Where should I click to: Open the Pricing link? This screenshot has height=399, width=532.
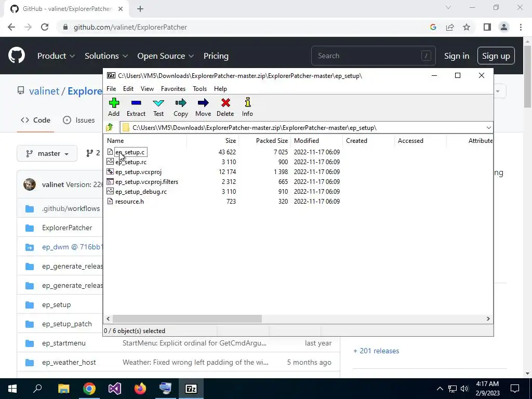tap(216, 56)
